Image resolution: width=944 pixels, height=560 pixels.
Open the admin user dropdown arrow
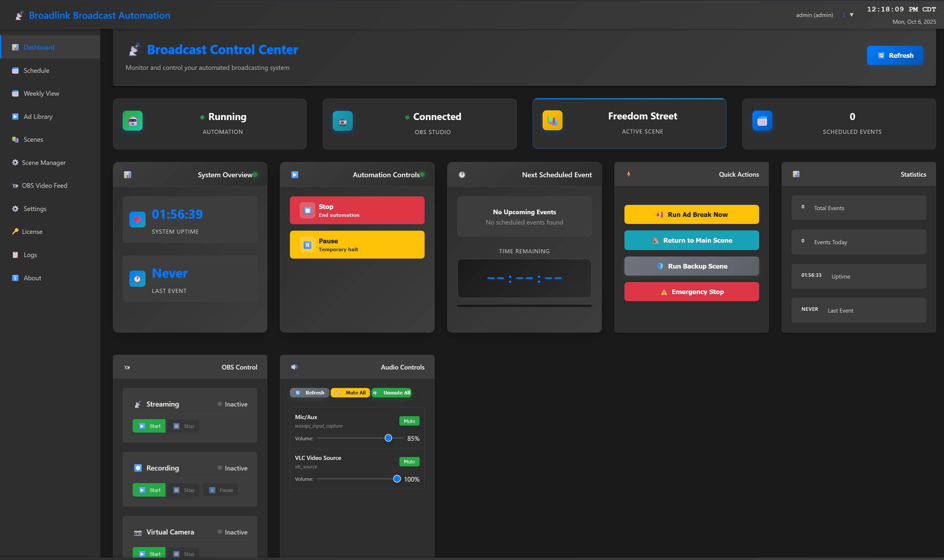[x=852, y=15]
